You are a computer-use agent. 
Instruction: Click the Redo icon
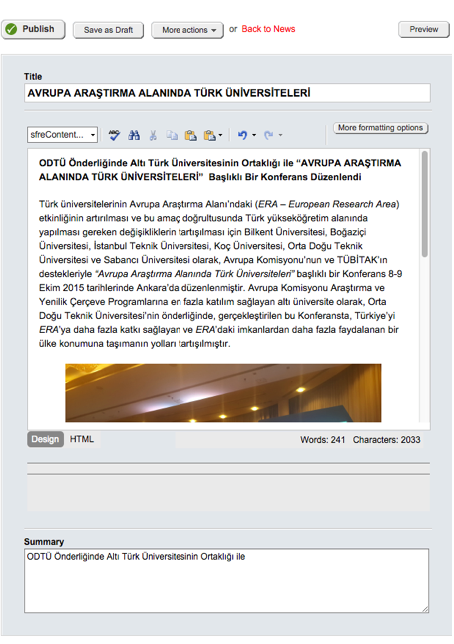269,135
